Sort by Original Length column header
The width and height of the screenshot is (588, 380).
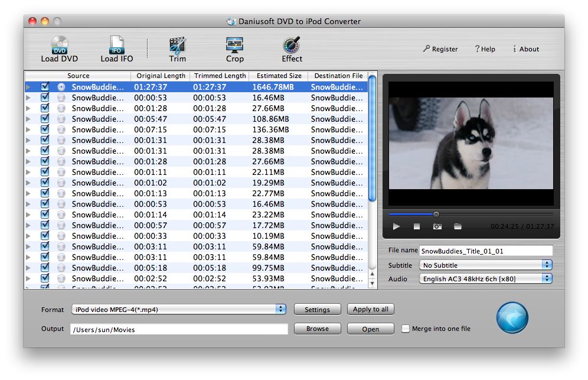click(x=161, y=76)
